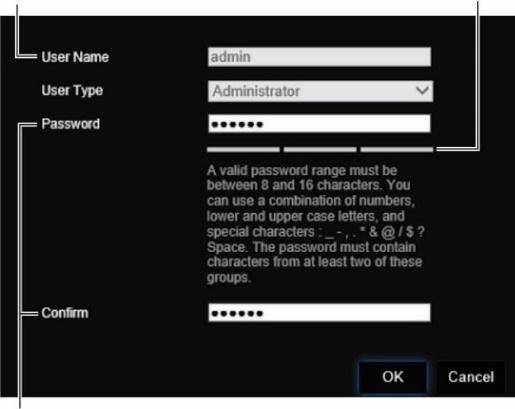Select the Administrator text in User Type
The image size is (515, 409).
(256, 91)
